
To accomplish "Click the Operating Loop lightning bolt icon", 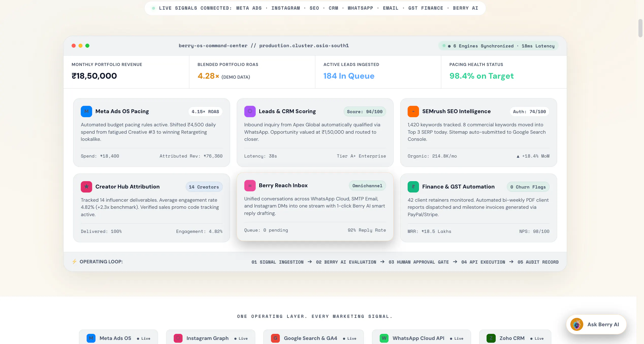I will click(74, 262).
